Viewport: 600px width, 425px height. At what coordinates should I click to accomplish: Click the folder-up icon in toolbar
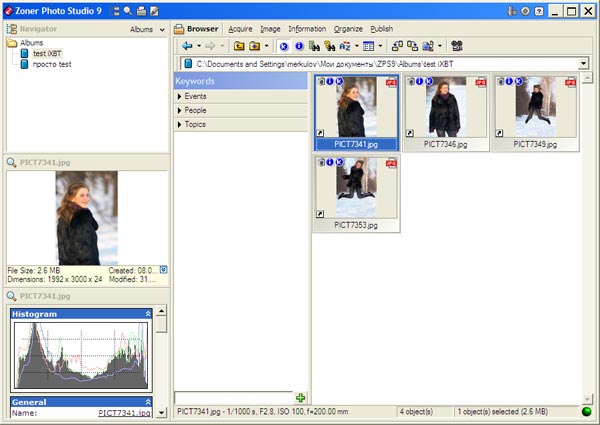239,46
